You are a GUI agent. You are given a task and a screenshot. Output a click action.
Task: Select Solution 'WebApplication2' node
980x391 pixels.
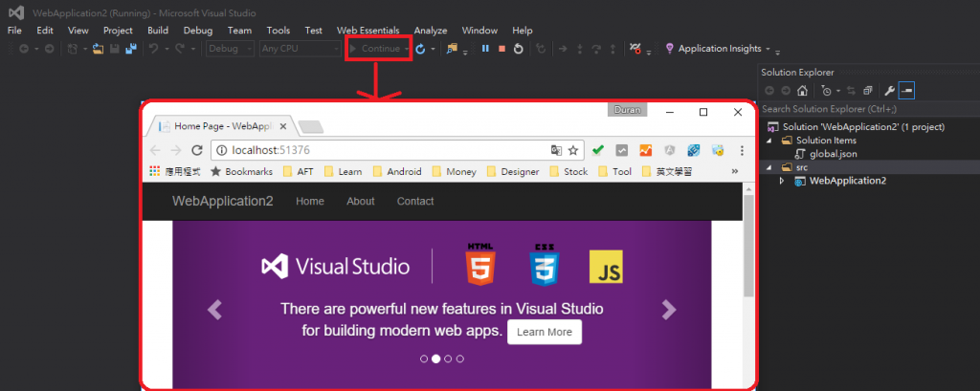[x=864, y=127]
